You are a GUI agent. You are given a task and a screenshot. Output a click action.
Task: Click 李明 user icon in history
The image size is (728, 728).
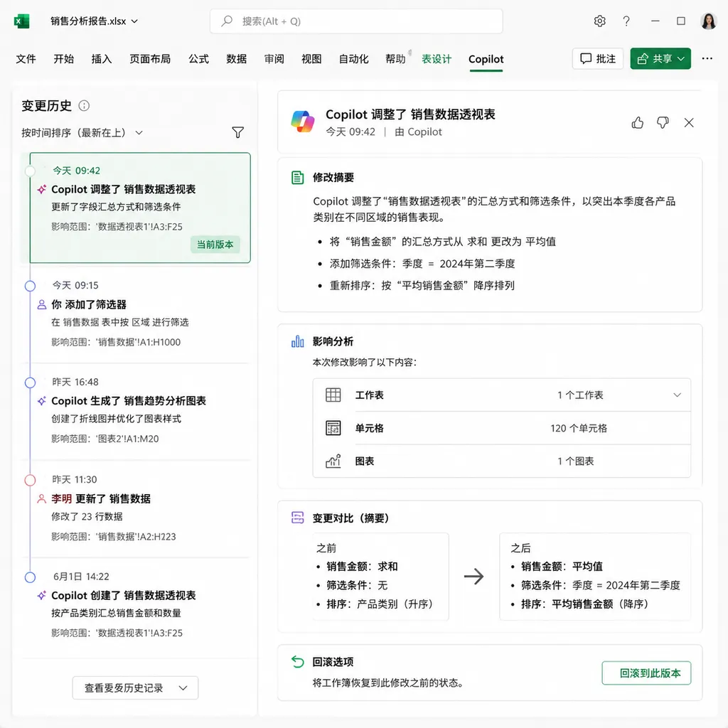click(42, 498)
